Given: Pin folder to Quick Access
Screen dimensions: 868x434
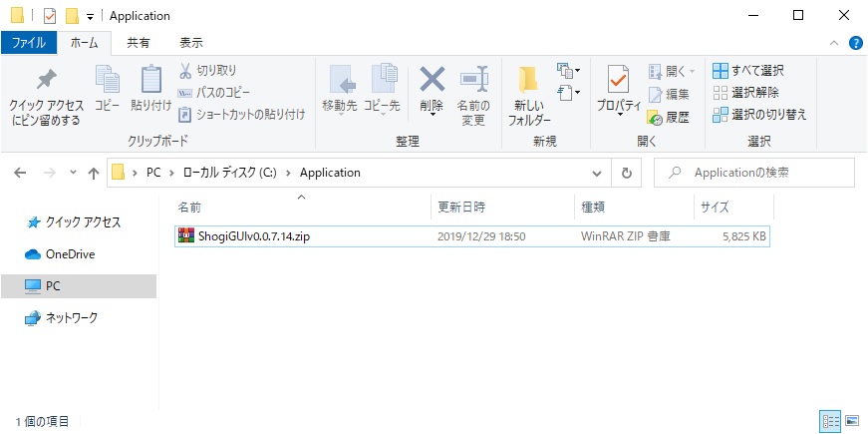Looking at the screenshot, I should (x=47, y=97).
